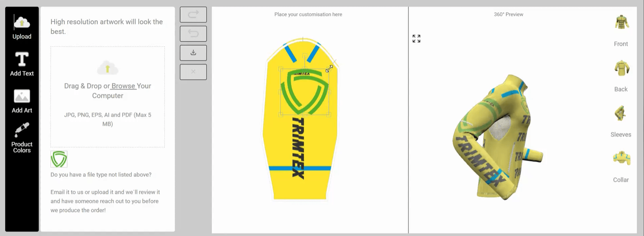Click the undo arrow button
The width and height of the screenshot is (644, 236).
pyautogui.click(x=193, y=34)
